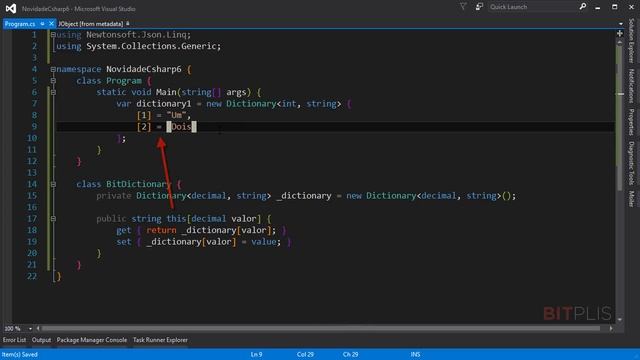This screenshot has height=360, width=640.
Task: Open the Error List panel tab
Action: point(14,340)
